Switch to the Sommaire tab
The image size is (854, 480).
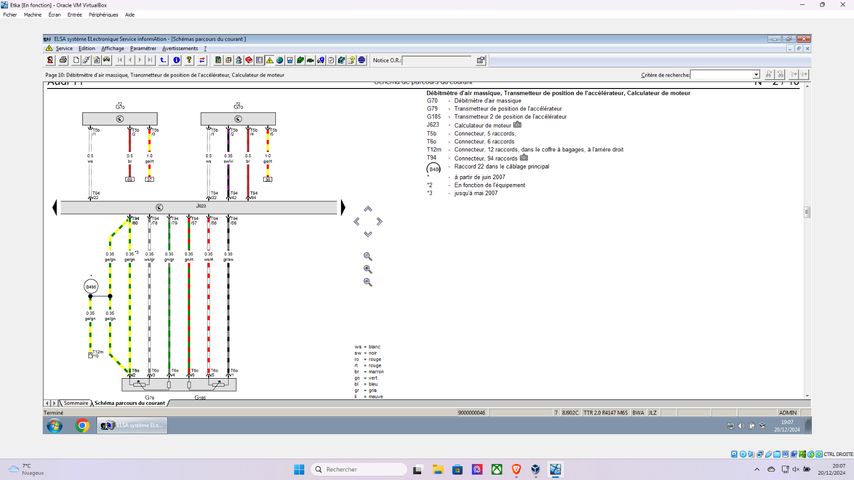coord(76,403)
